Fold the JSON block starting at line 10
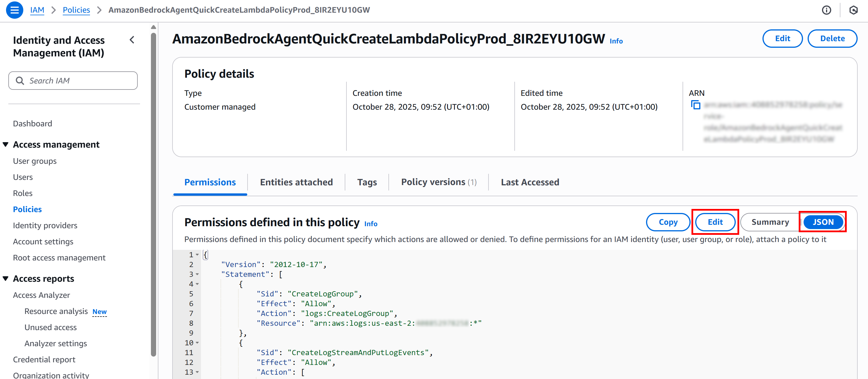The image size is (868, 379). (198, 343)
